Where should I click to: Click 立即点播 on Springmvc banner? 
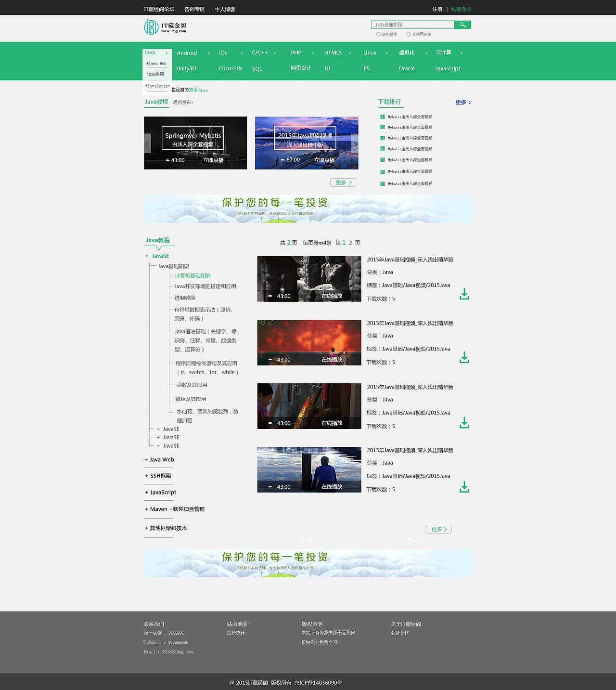213,160
